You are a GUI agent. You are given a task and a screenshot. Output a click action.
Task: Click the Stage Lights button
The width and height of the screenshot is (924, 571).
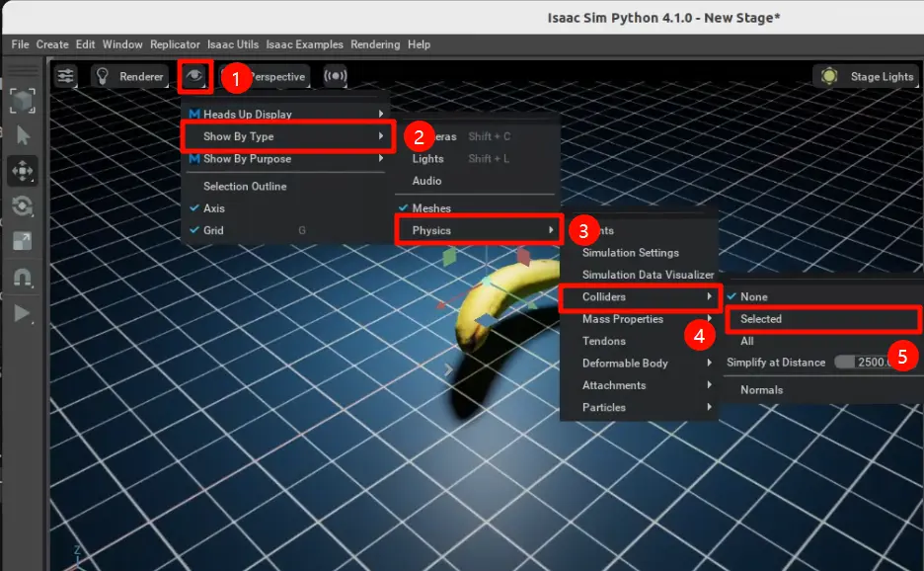[867, 76]
